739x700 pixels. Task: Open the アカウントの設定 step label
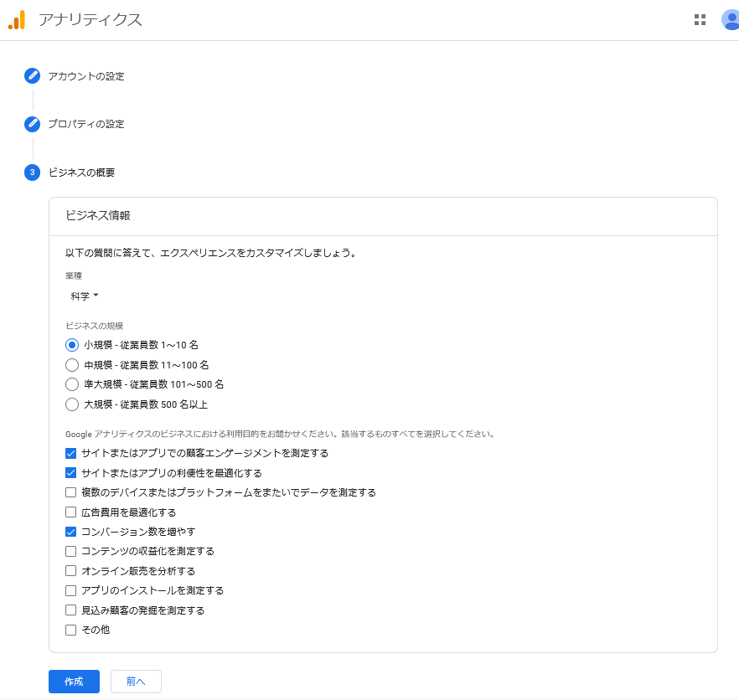tap(85, 76)
